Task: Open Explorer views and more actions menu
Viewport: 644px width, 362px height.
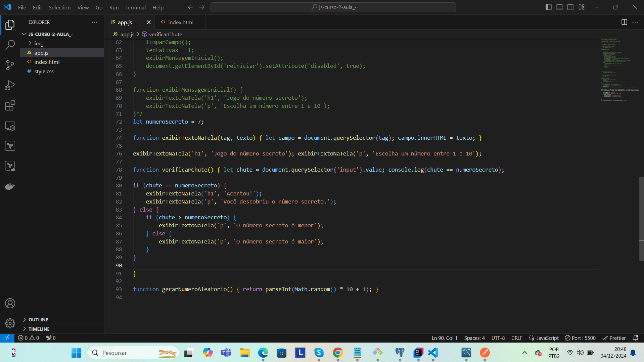Action: [94, 22]
